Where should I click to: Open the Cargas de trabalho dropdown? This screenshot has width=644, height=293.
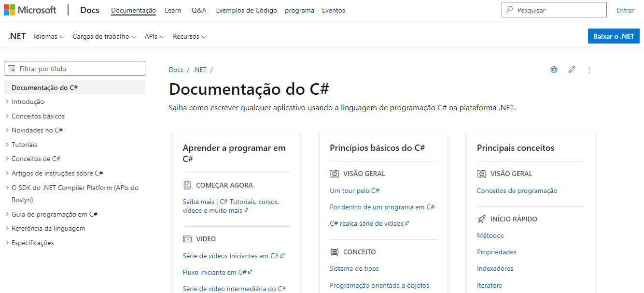(x=104, y=36)
